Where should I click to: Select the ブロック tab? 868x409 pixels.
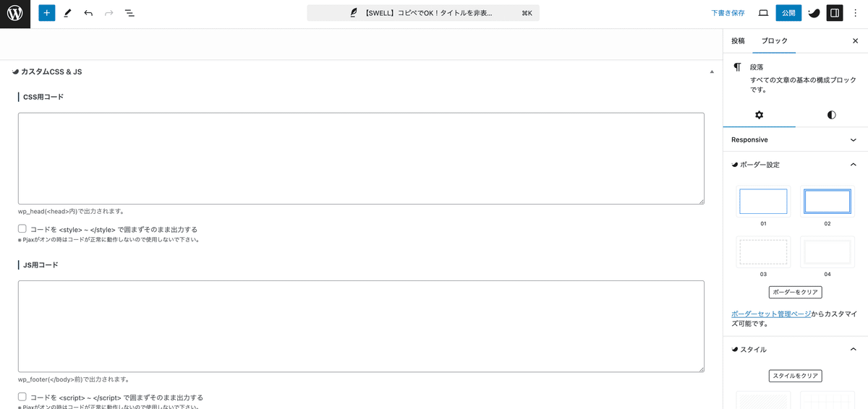pyautogui.click(x=774, y=41)
